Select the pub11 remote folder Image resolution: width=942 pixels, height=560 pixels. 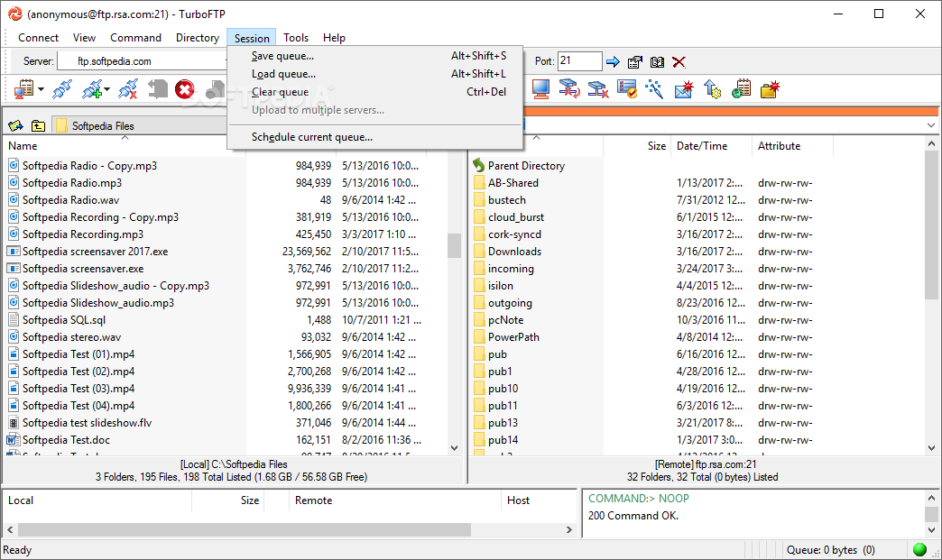(503, 406)
